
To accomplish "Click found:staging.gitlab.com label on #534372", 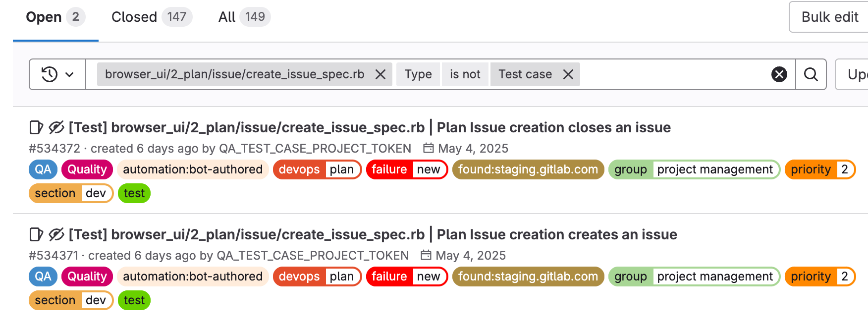I will tap(528, 169).
